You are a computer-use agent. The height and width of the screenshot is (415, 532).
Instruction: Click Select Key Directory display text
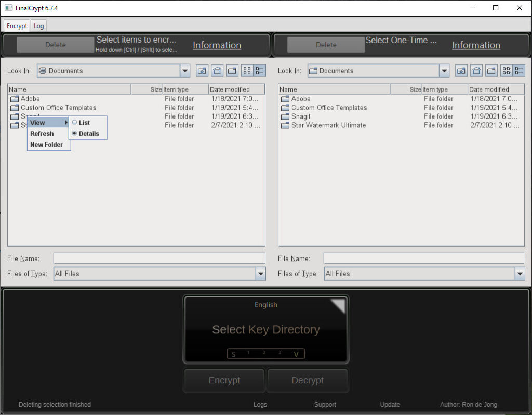click(266, 329)
